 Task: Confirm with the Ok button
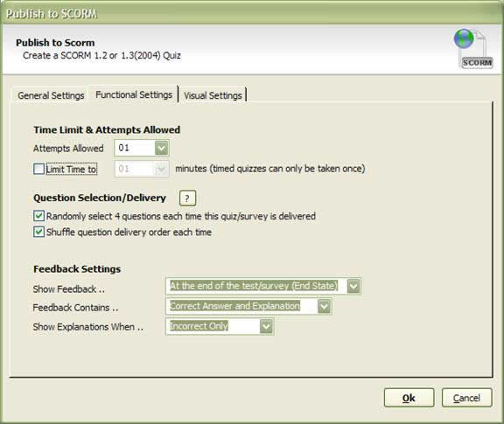click(409, 398)
